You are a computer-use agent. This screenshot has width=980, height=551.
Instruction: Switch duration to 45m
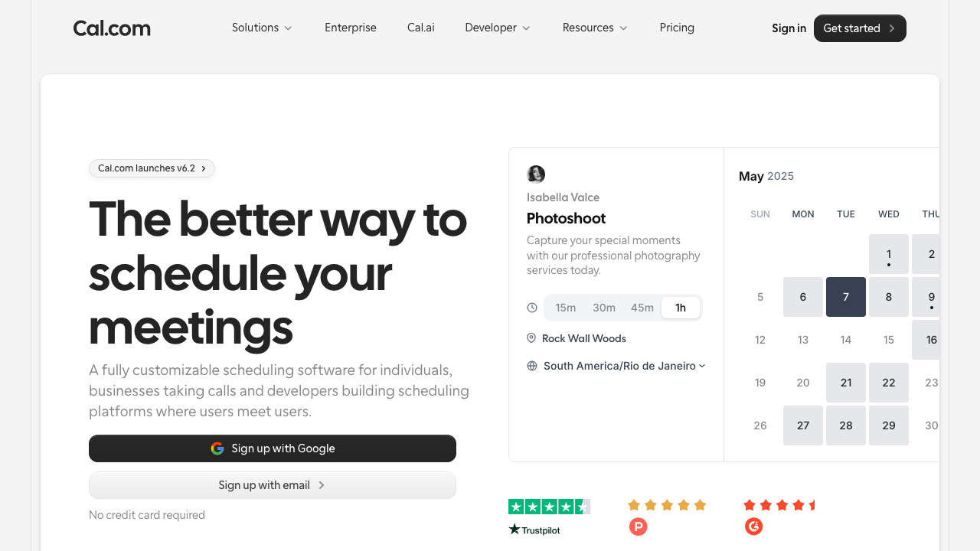(x=642, y=307)
